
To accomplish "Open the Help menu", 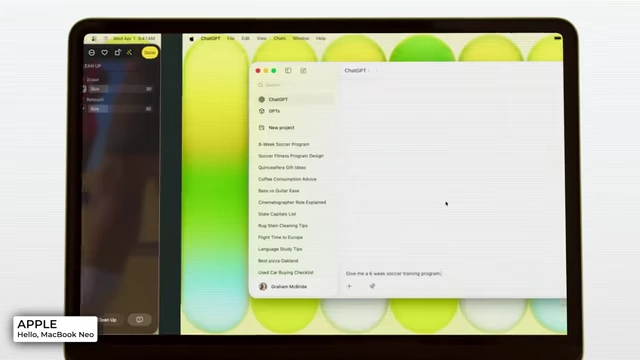I will 321,38.
